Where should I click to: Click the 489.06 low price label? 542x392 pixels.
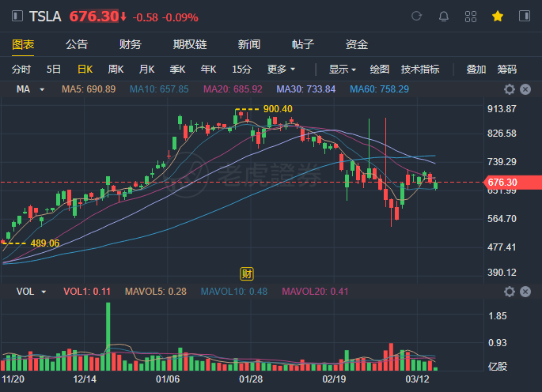[x=45, y=243]
